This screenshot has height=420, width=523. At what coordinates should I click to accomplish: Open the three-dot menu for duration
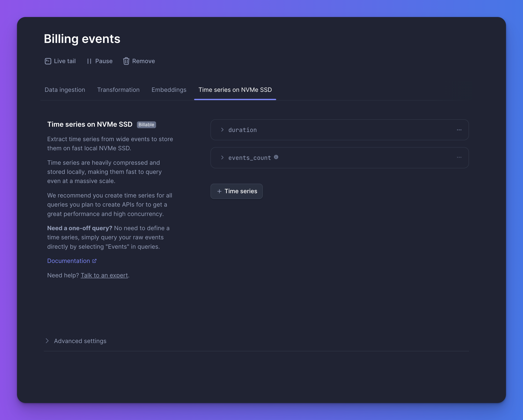pos(459,130)
